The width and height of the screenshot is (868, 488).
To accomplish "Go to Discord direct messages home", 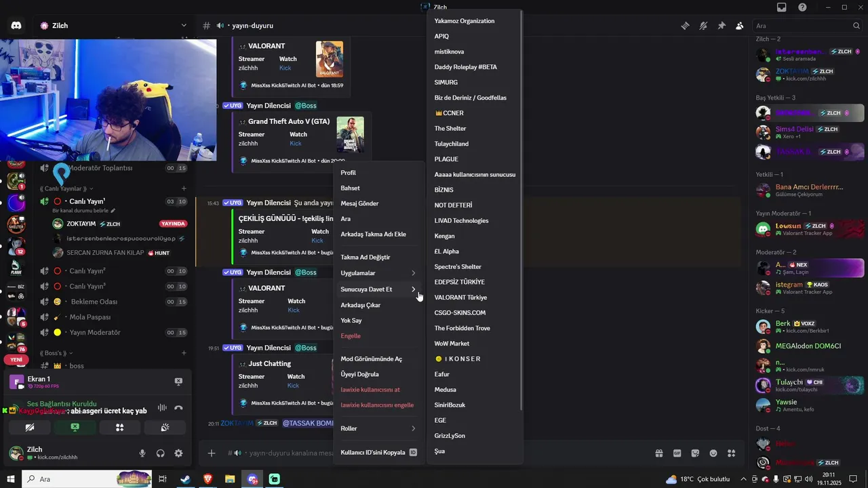I will click(16, 26).
